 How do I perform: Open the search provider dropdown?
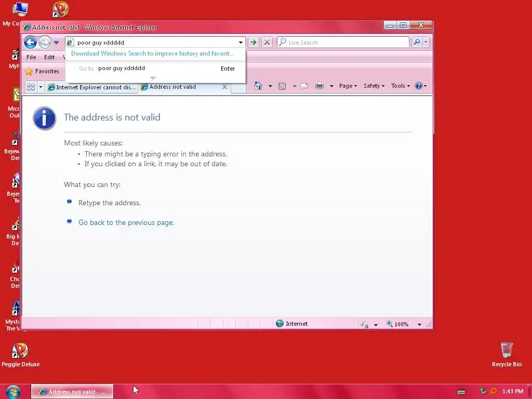pyautogui.click(x=426, y=42)
